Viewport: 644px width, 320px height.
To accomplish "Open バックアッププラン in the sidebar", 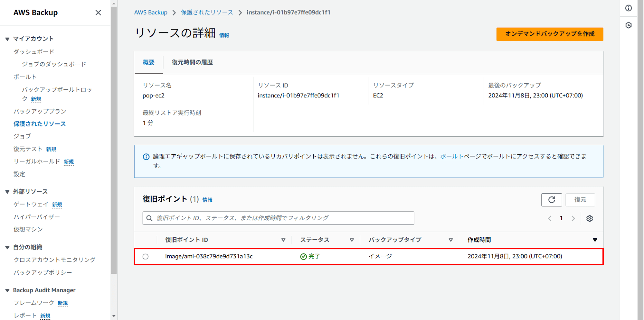I will click(x=40, y=111).
